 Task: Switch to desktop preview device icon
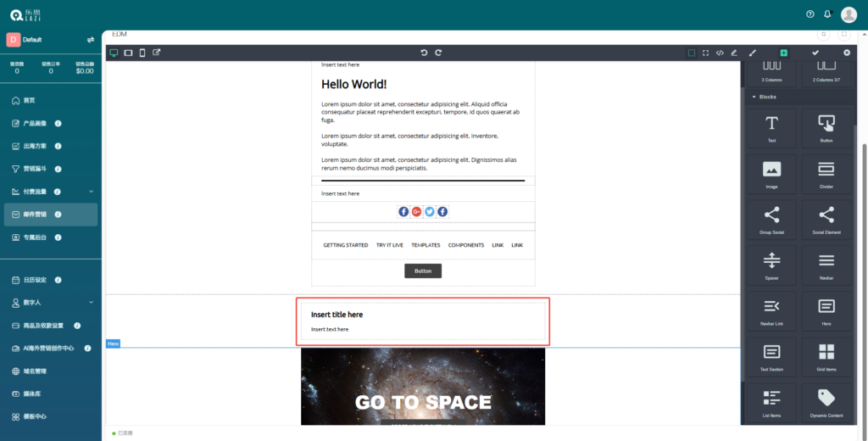(114, 53)
